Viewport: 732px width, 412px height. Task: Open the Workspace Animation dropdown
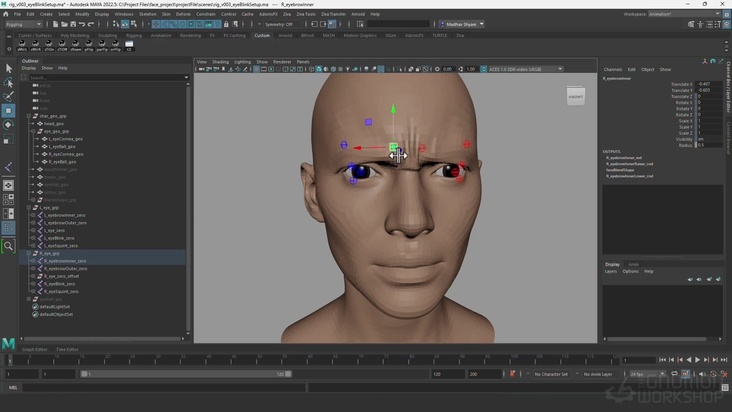pos(684,14)
